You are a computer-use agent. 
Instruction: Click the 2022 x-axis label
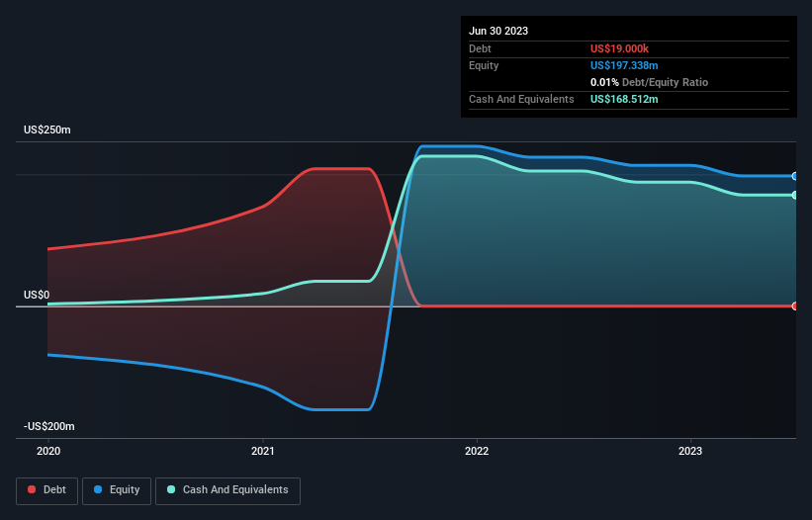point(477,451)
